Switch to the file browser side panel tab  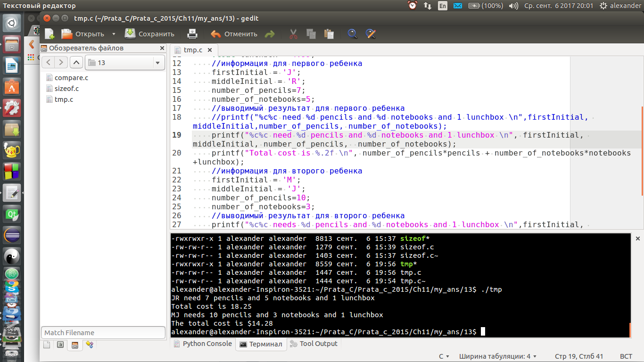tap(75, 345)
